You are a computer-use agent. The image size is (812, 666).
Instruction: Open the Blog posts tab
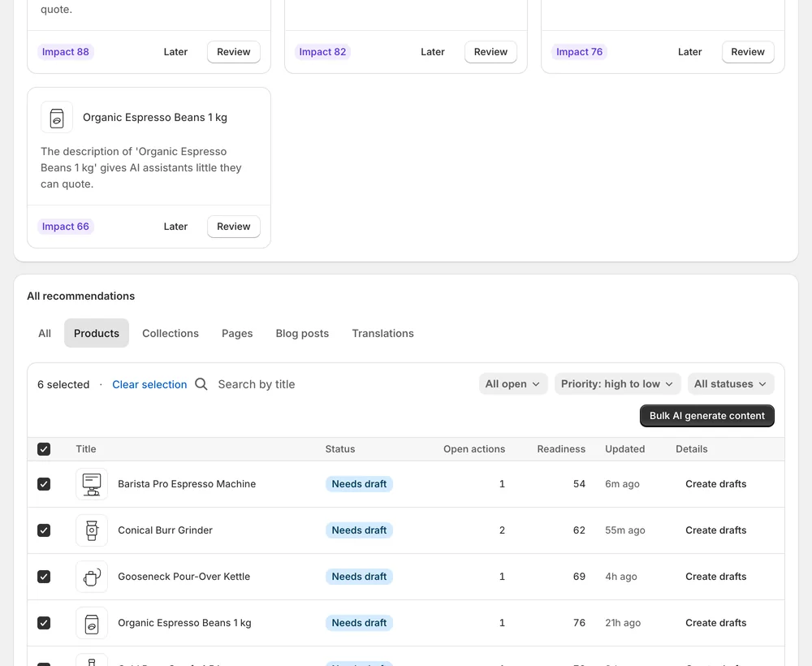302,334
